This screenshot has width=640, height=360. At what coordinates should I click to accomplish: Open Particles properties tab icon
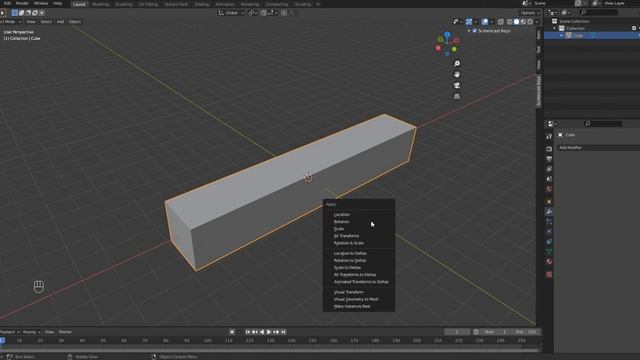(549, 222)
